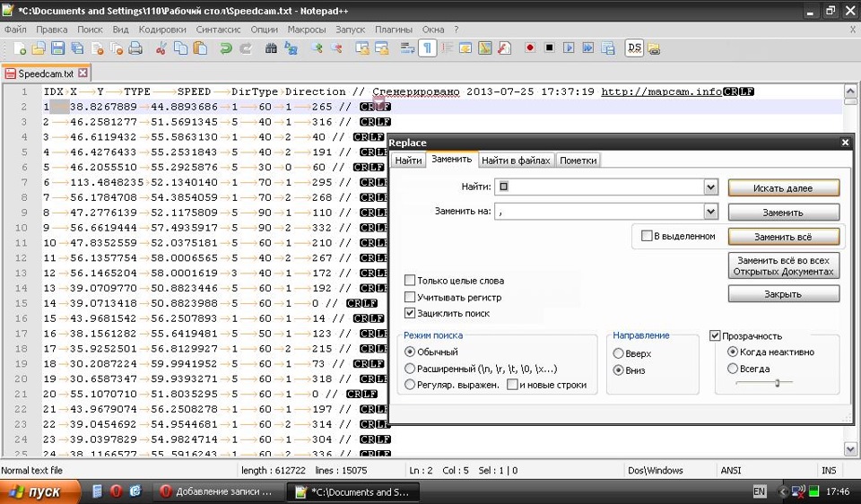Choose 'Регуляр. выражен.' search mode
Screen dimensions: 861x504
[410, 385]
